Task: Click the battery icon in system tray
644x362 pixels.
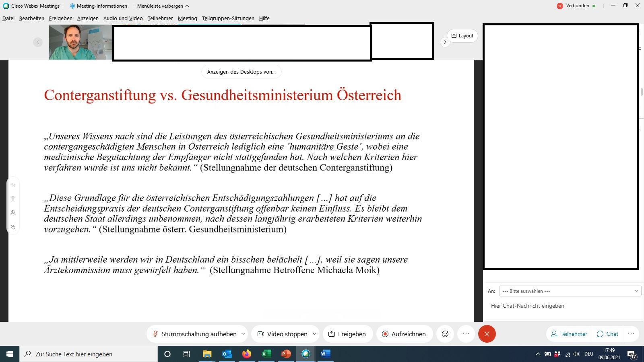Action: click(547, 354)
